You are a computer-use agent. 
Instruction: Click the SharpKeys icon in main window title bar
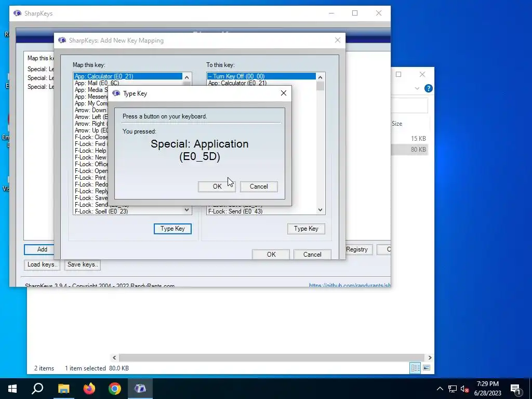(x=17, y=13)
